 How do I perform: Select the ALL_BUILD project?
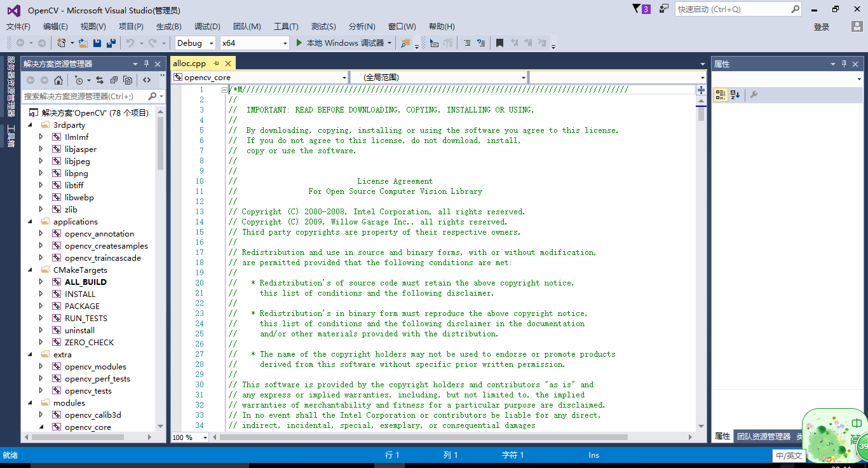(x=86, y=282)
